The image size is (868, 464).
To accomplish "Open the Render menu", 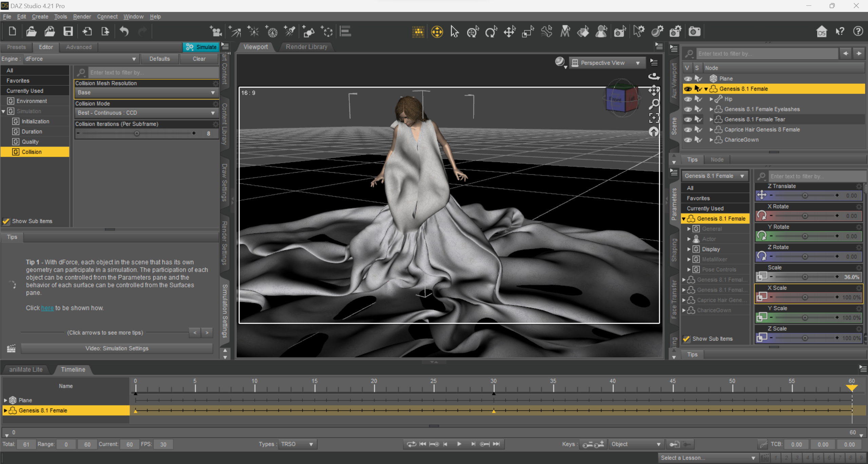I will (x=82, y=17).
